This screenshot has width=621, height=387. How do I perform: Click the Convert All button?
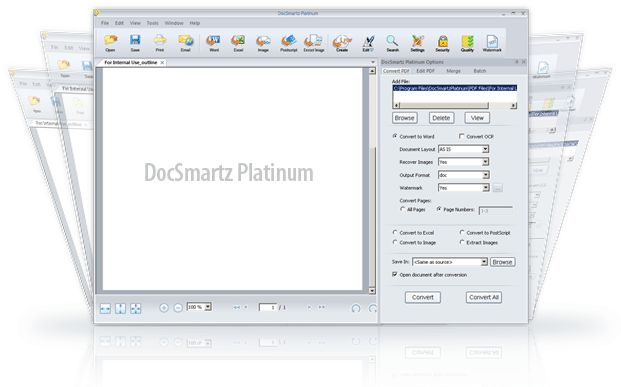484,297
